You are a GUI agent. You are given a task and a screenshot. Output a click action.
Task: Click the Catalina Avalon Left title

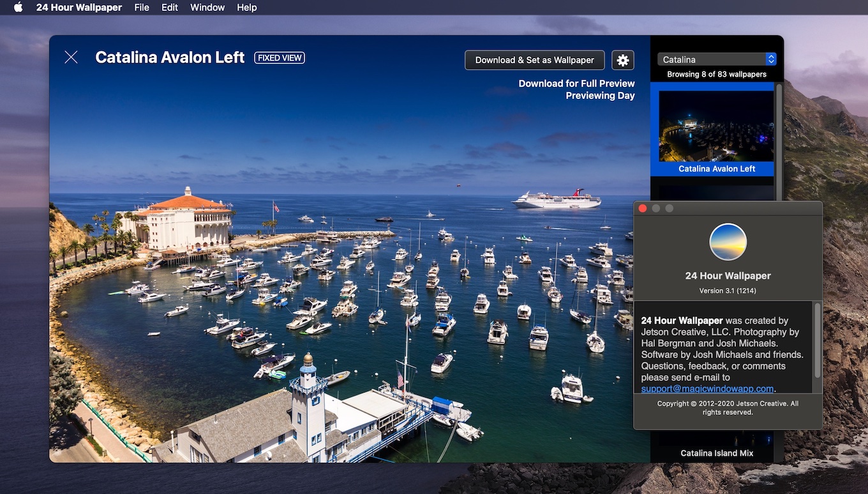pos(170,57)
